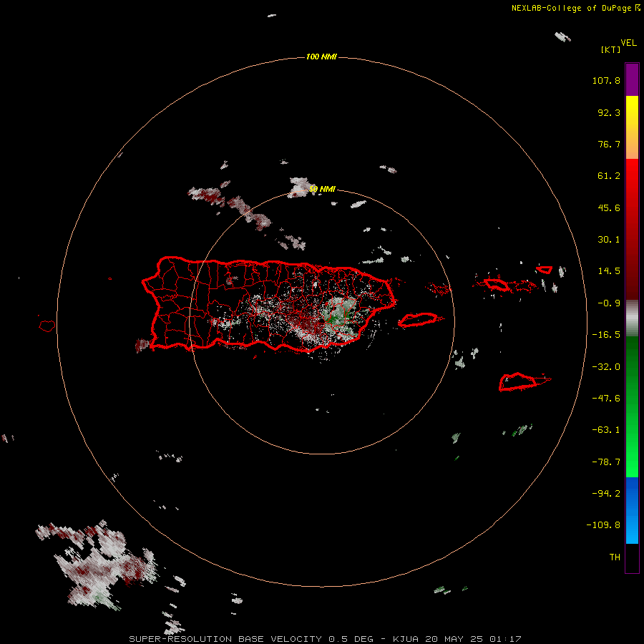Click the -94.2 legend value
The width and height of the screenshot is (644, 644).
[x=606, y=493]
